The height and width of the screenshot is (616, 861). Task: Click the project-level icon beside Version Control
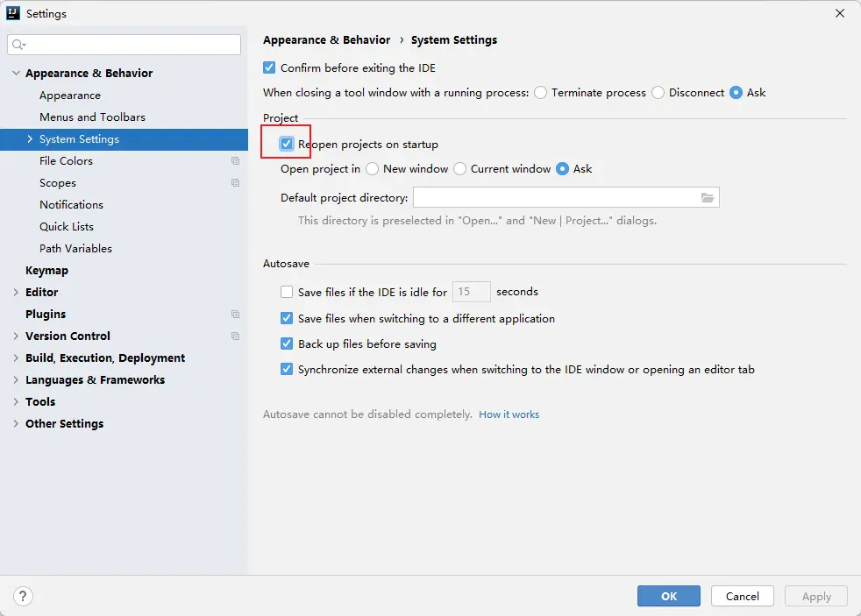235,336
